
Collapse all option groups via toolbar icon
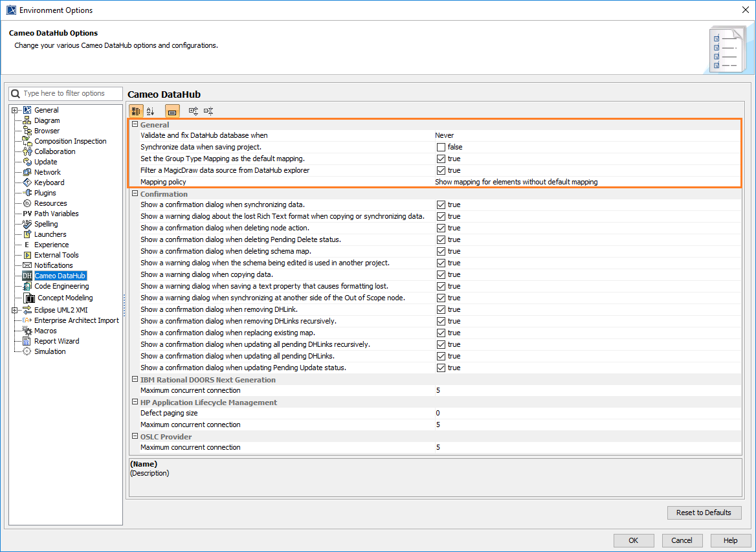tap(208, 111)
